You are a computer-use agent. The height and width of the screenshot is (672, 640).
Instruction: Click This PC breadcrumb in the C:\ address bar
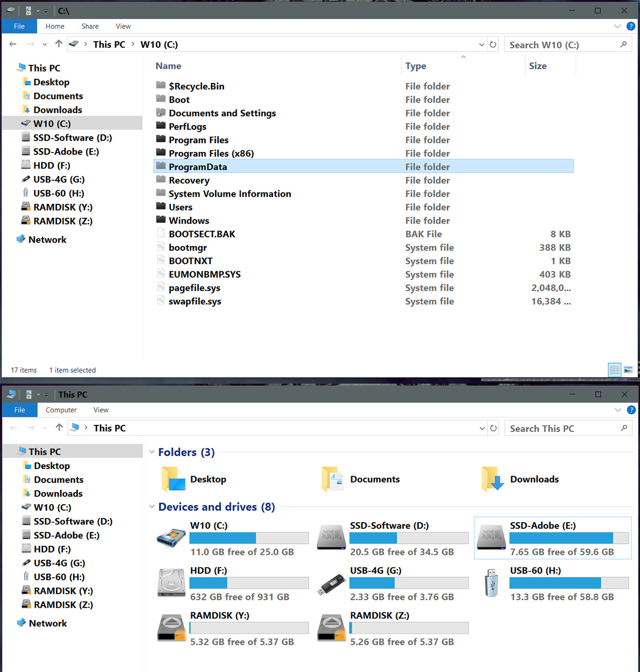109,44
